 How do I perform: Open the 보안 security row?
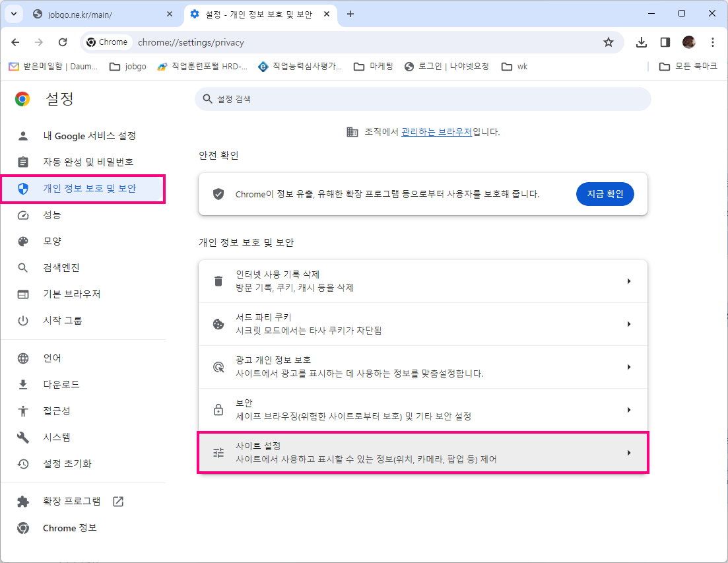click(423, 410)
